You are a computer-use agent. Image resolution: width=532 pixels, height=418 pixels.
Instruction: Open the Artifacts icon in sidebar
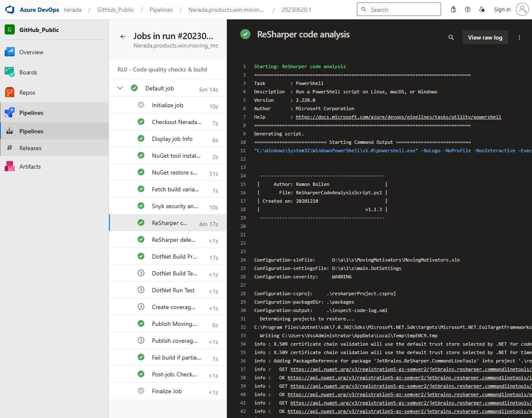coord(10,167)
